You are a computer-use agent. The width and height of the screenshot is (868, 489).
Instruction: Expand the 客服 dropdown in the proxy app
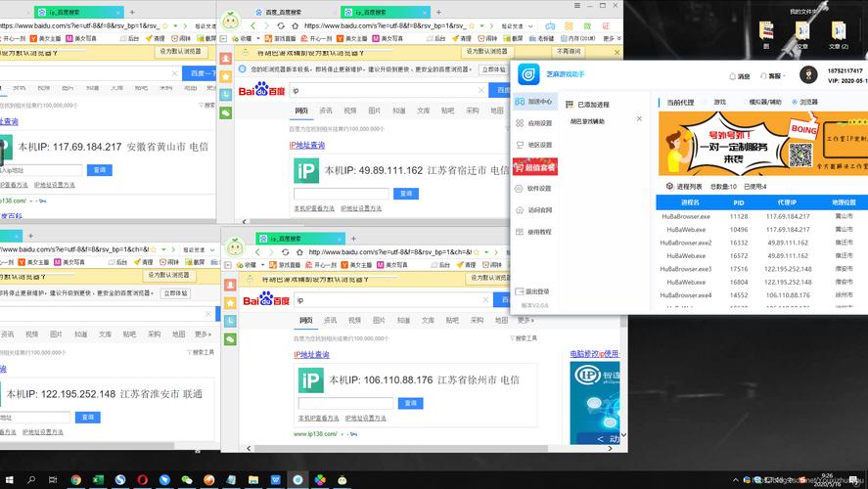[773, 76]
